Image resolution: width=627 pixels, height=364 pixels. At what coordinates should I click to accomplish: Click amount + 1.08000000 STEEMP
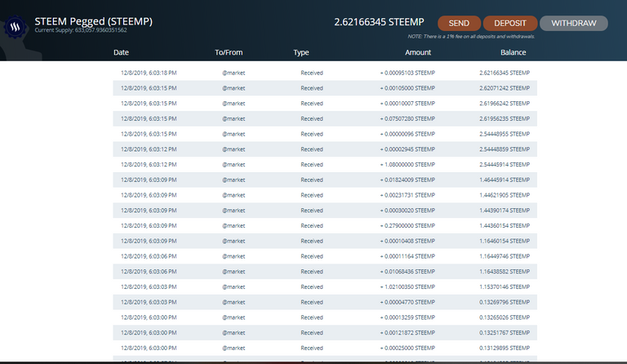(x=407, y=165)
